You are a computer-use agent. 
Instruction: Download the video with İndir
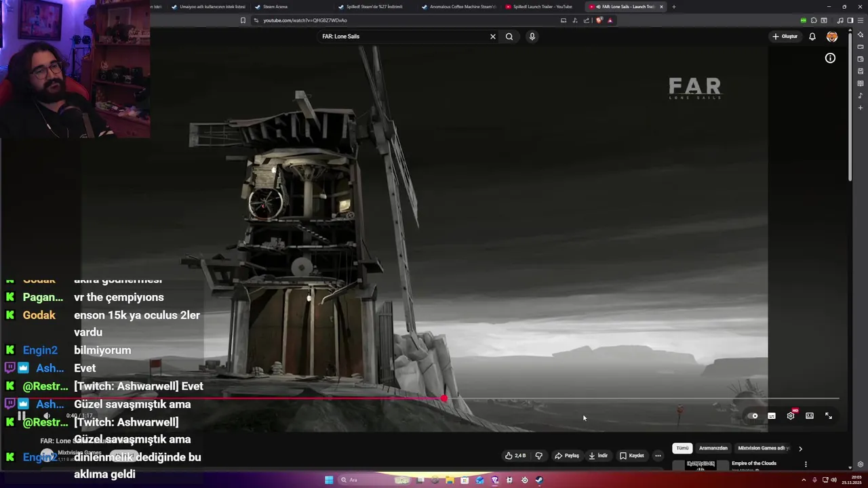coord(598,455)
